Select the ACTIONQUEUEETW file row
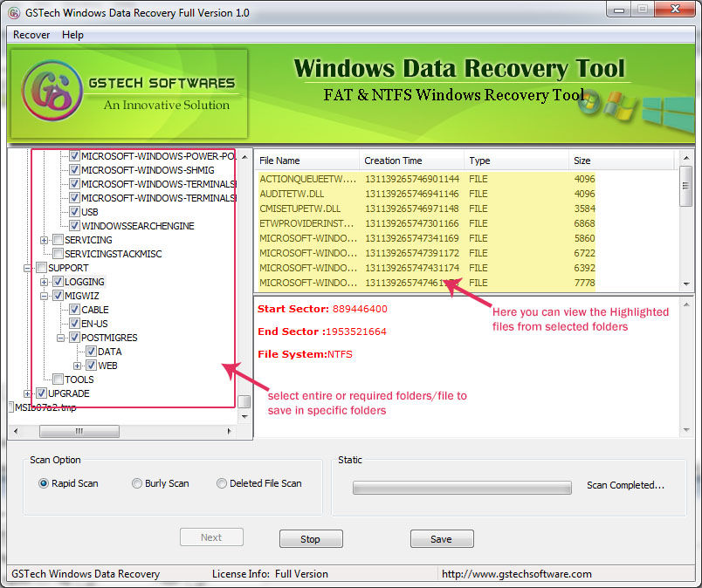The width and height of the screenshot is (702, 588). [427, 179]
